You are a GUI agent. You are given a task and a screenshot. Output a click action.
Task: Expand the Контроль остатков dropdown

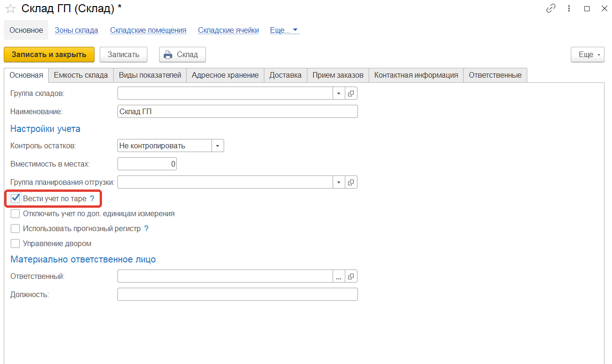click(x=218, y=146)
